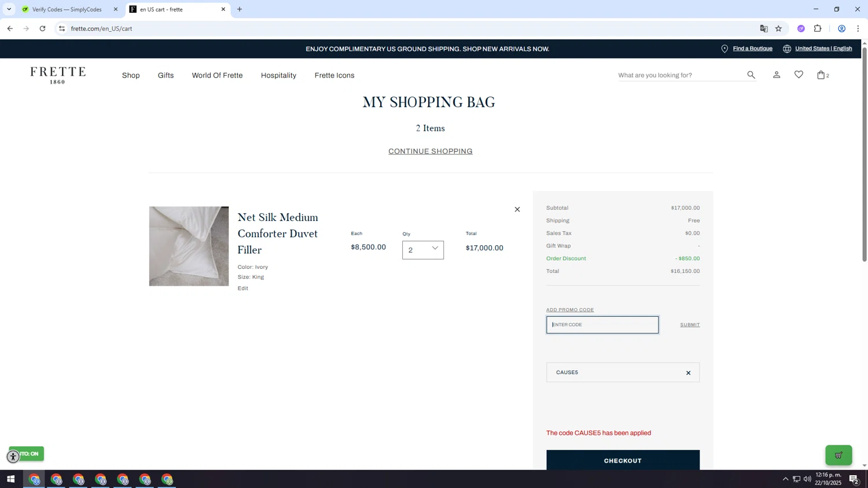Click the browser reload icon
The height and width of the screenshot is (488, 868).
(42, 28)
